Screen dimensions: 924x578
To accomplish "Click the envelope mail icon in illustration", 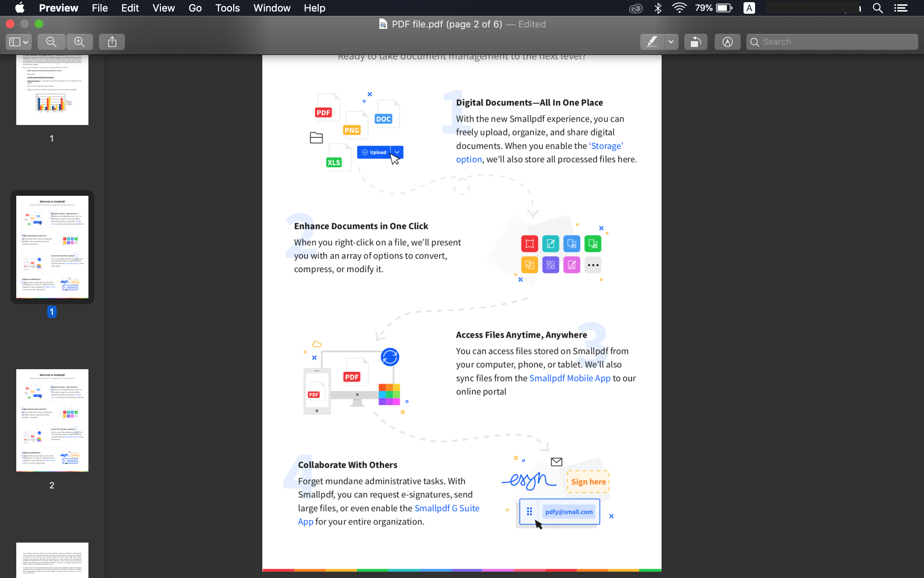I will click(x=557, y=462).
